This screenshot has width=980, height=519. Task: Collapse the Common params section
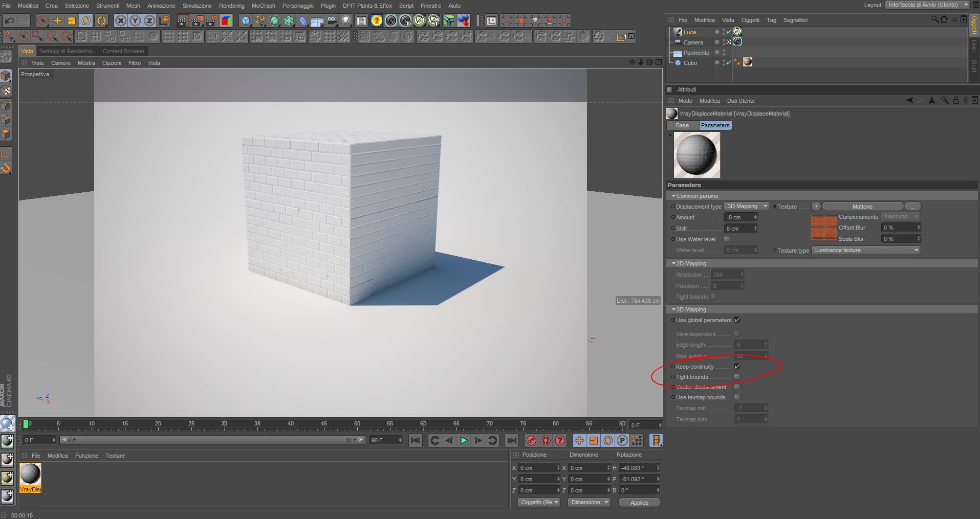pos(673,196)
